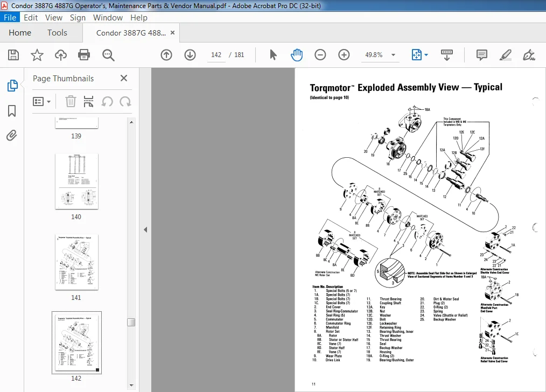Click the 'Dirt & Water Seal' parts entry
Viewport: 546px width, 392px height.
click(x=446, y=299)
